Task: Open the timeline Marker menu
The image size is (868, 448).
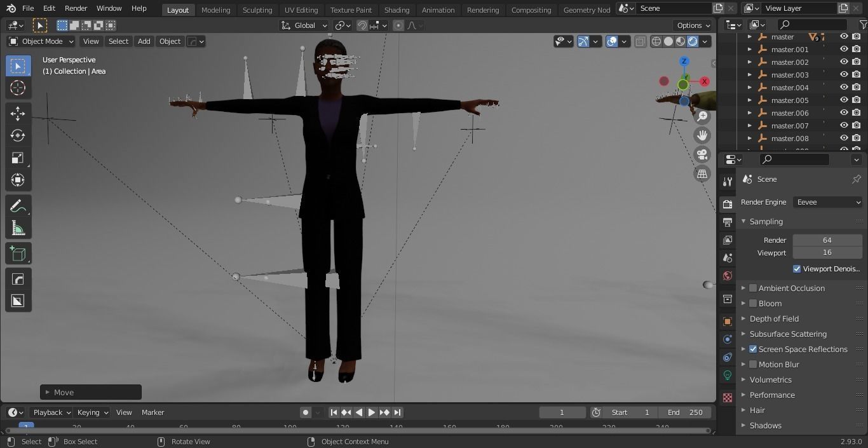Action: [153, 412]
